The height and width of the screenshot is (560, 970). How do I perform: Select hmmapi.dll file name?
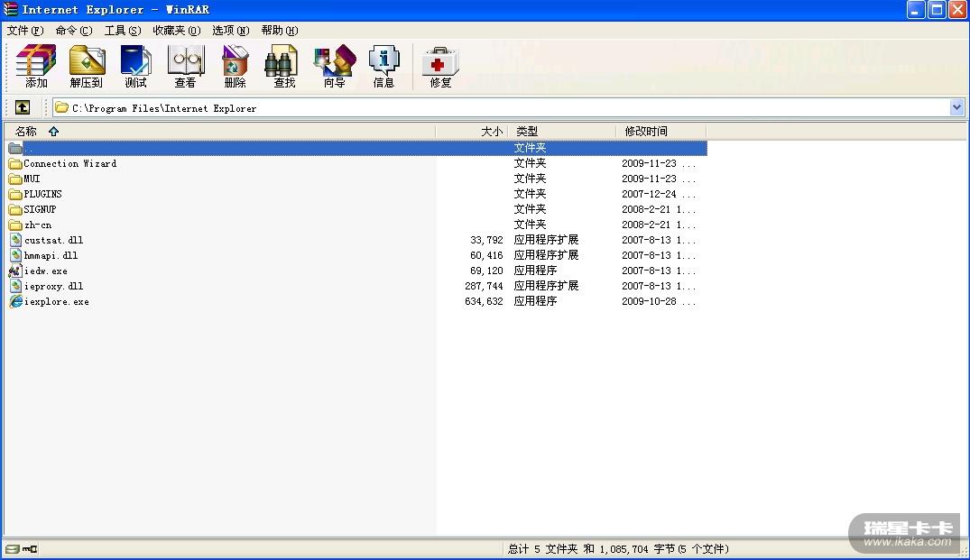51,255
